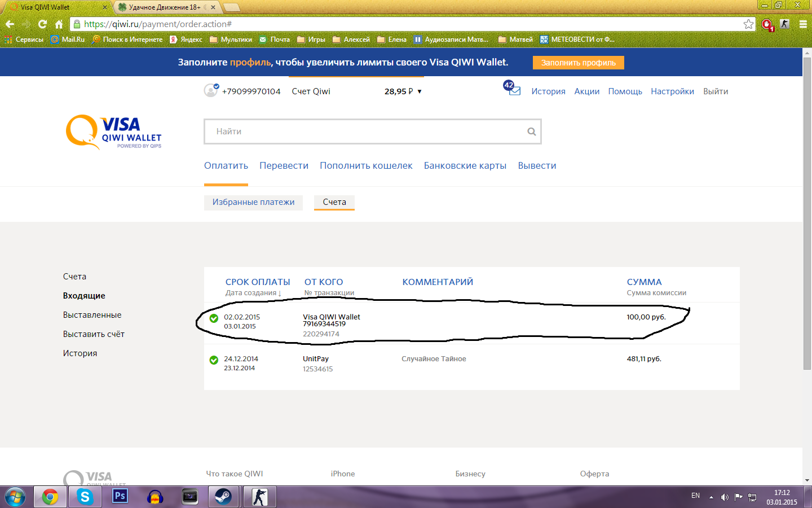Bookmark the page with the star icon
Viewport: 812px width, 508px height.
pyautogui.click(x=748, y=24)
